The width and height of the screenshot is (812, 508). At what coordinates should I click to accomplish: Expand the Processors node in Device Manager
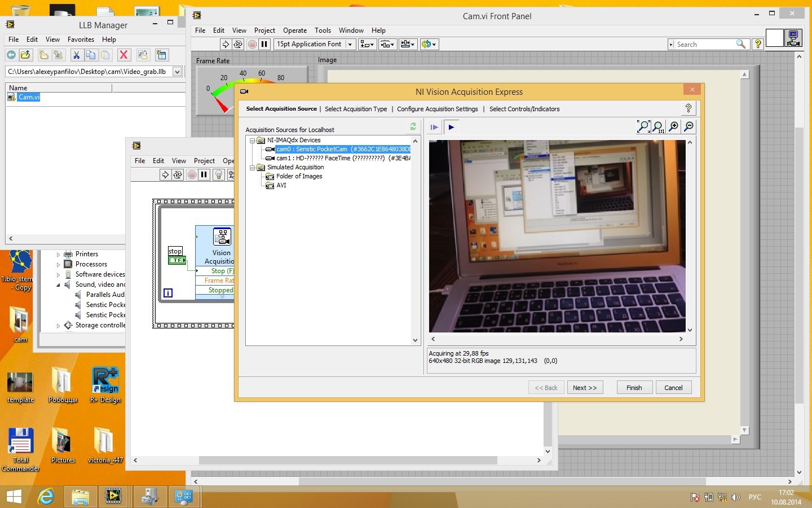(58, 265)
